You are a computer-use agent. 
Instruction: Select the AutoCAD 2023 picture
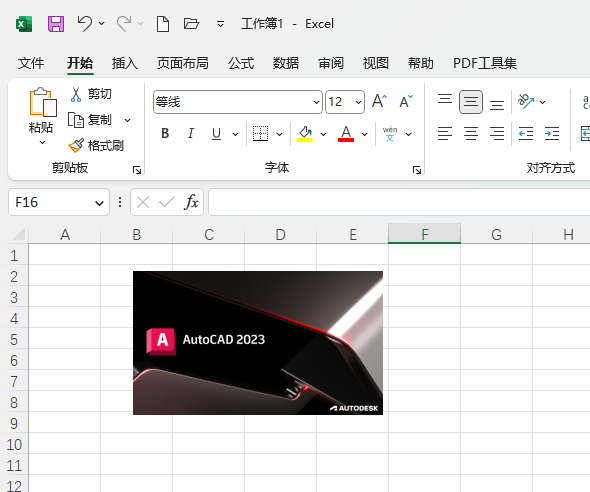coord(258,343)
